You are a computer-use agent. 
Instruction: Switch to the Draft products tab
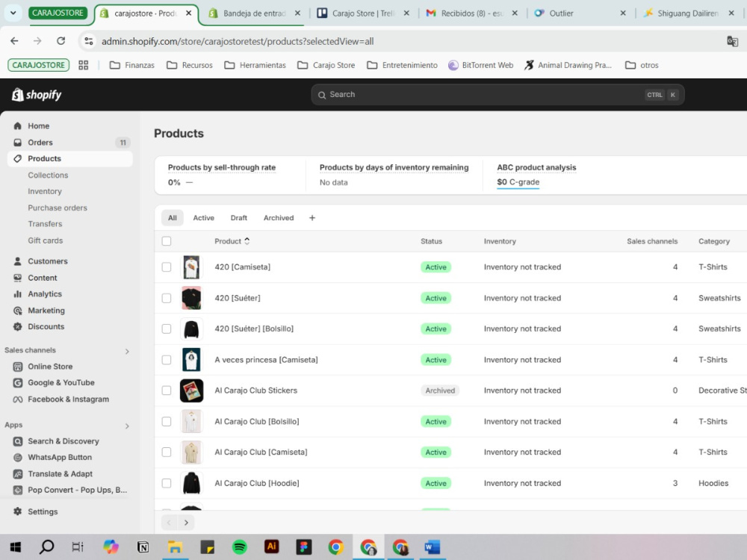click(239, 217)
